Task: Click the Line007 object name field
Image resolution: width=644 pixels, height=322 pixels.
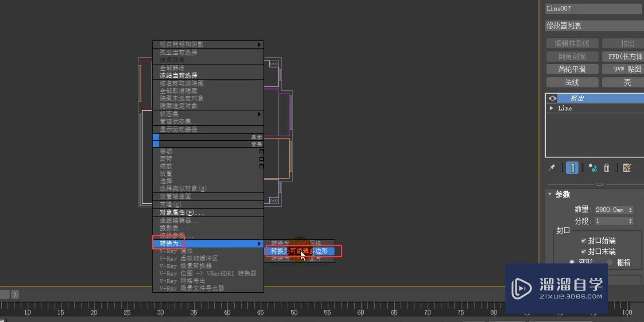Action: pos(595,8)
